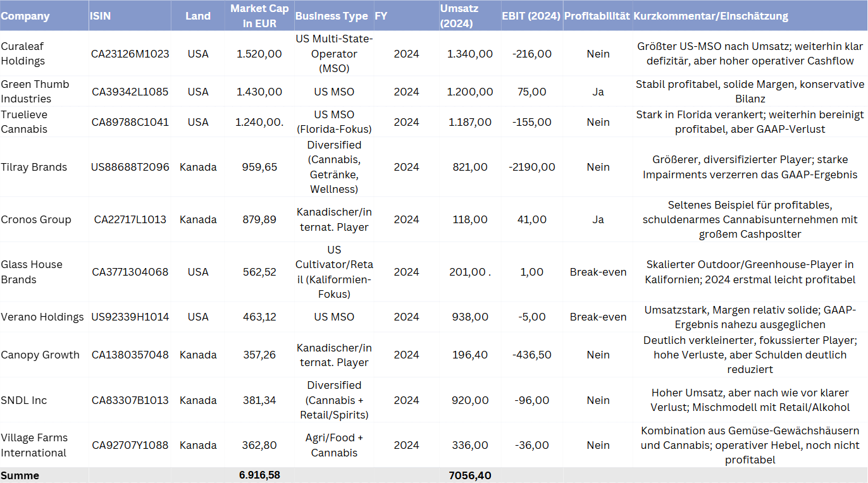Click the total market cap 6.916,58

259,475
